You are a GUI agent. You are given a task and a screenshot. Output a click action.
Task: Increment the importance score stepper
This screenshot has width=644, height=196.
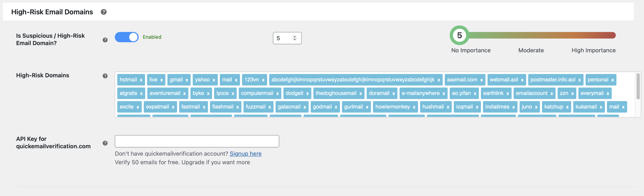(294, 37)
